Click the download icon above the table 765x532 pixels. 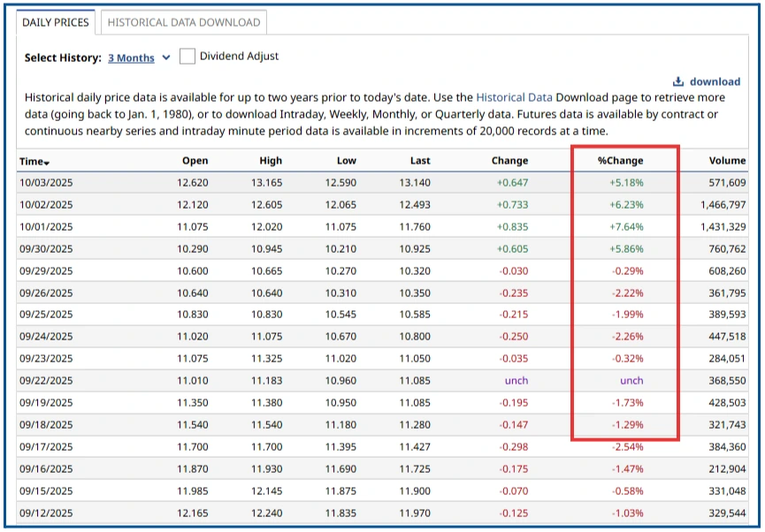680,81
